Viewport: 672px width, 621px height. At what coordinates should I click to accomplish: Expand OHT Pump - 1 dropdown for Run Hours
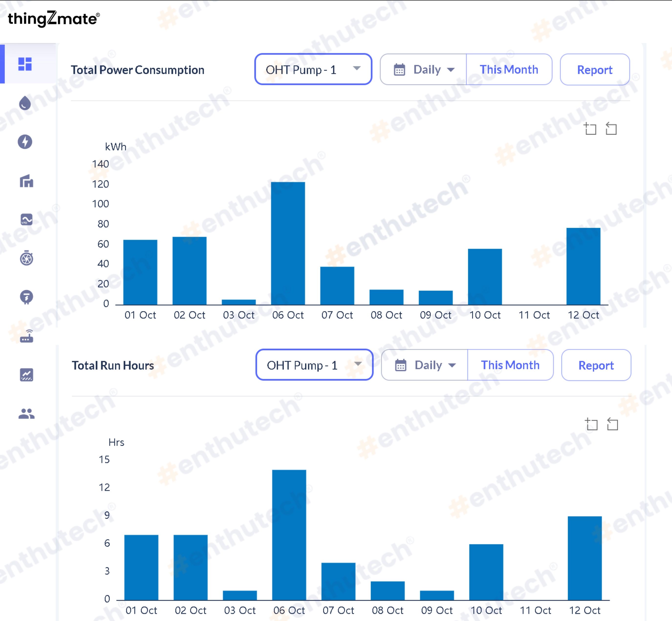(x=314, y=365)
